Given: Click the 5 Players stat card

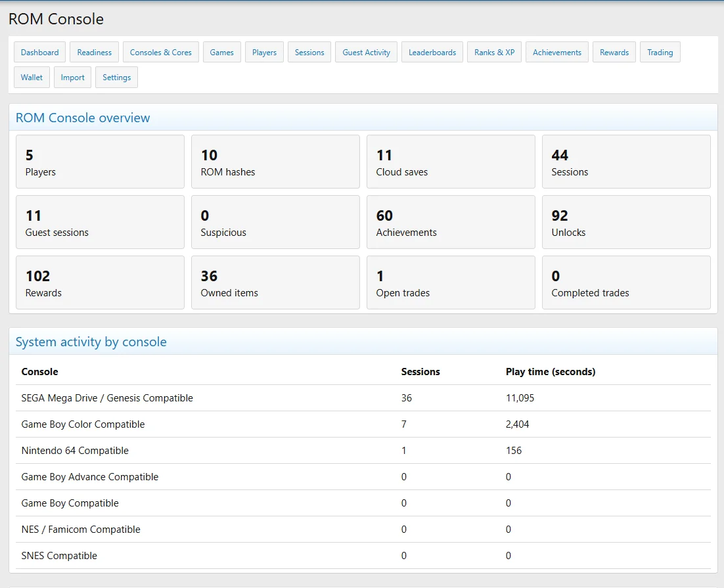Looking at the screenshot, I should point(101,162).
